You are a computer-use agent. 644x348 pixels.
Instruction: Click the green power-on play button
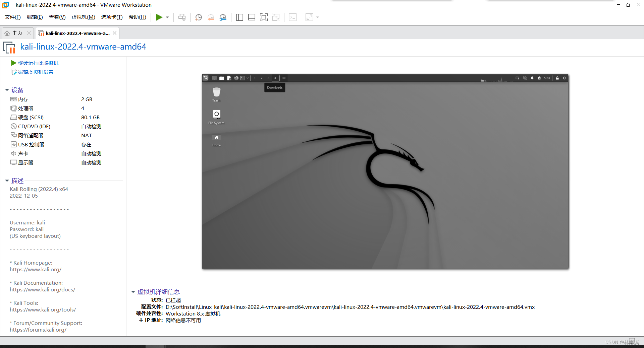pyautogui.click(x=159, y=17)
